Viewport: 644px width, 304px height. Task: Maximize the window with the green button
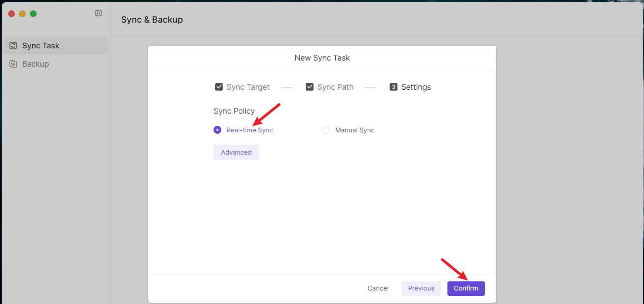pyautogui.click(x=33, y=14)
